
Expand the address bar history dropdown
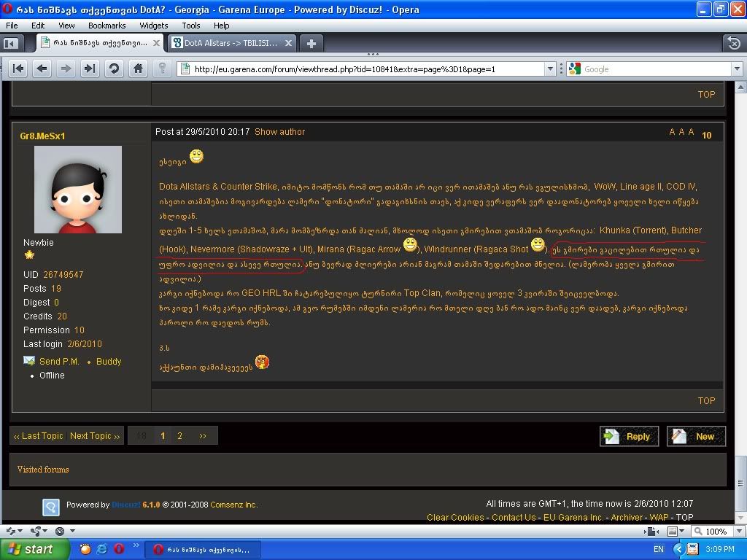tap(550, 69)
